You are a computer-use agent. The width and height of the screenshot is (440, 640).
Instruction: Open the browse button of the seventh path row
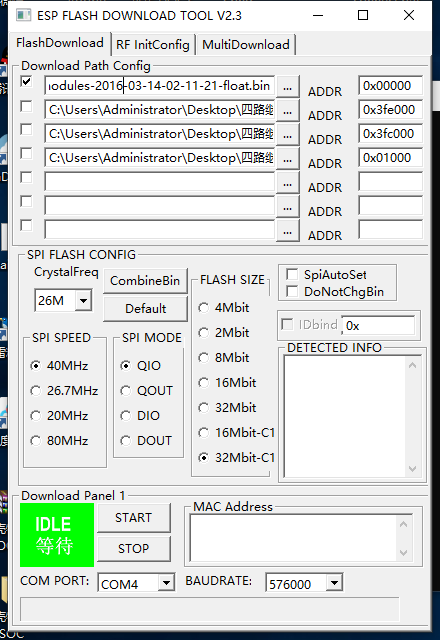coord(288,231)
